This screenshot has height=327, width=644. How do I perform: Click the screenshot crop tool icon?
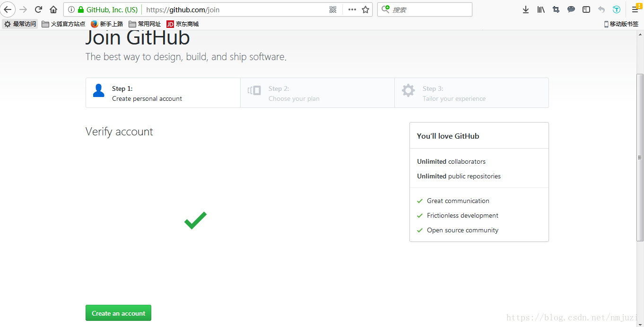(556, 9)
